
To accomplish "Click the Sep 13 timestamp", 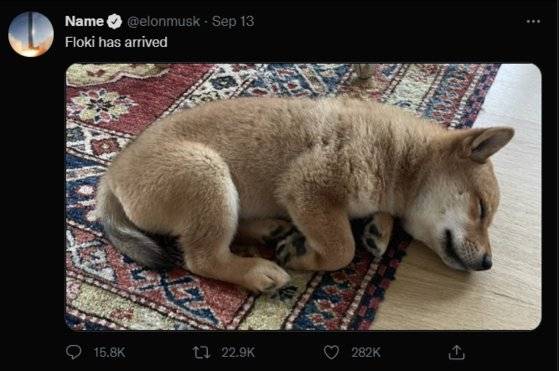I will pos(233,21).
